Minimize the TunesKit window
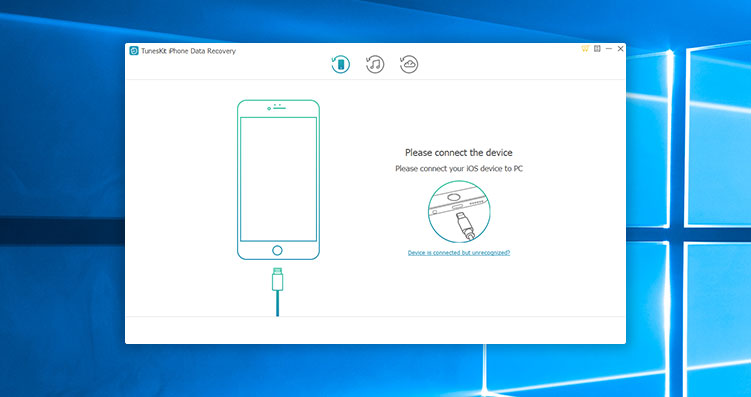Viewport: 751px width, 397px height. (609, 49)
